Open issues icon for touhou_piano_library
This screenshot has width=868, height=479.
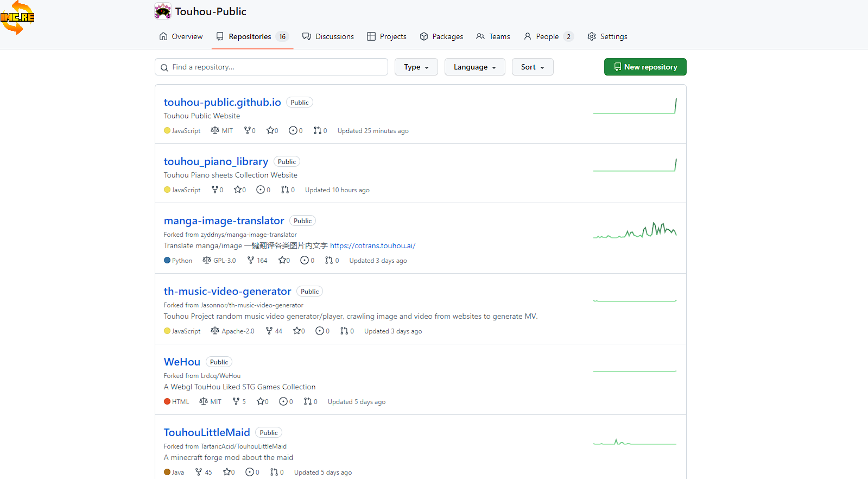click(261, 190)
